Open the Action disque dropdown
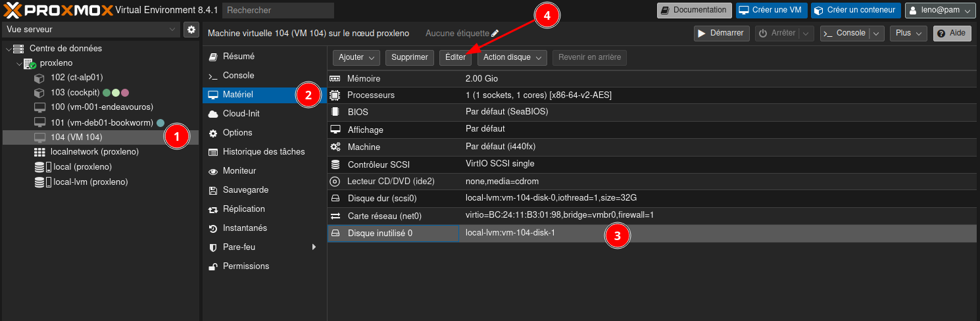The height and width of the screenshot is (321, 980). click(512, 58)
